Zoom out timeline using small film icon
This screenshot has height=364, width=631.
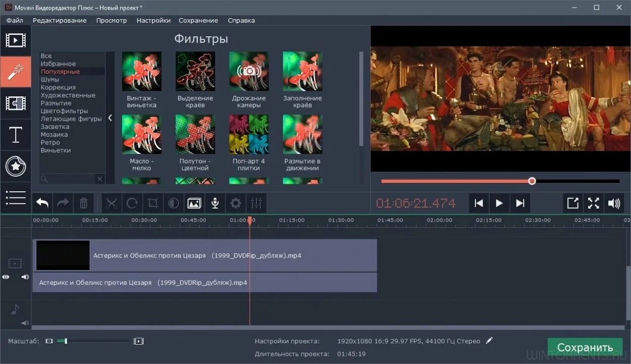pos(49,341)
